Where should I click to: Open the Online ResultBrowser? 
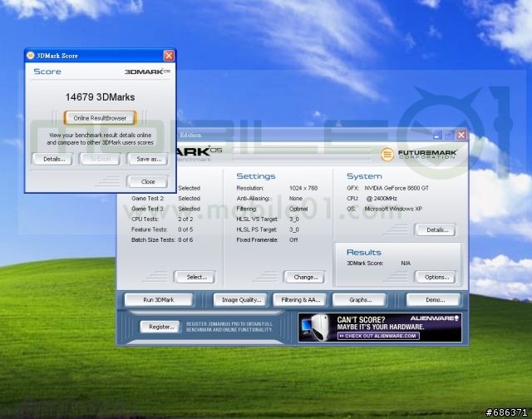(101, 118)
